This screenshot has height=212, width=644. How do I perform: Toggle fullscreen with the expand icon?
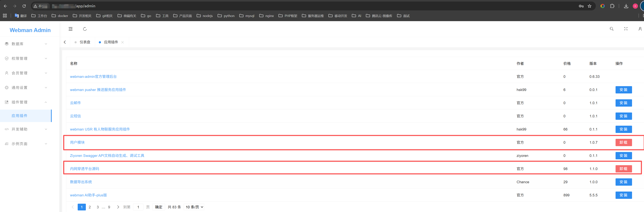(x=625, y=29)
